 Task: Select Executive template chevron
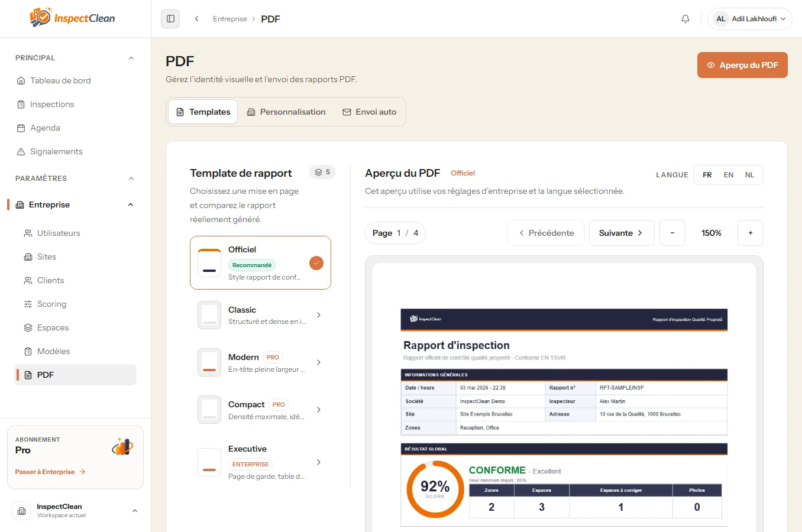click(319, 462)
